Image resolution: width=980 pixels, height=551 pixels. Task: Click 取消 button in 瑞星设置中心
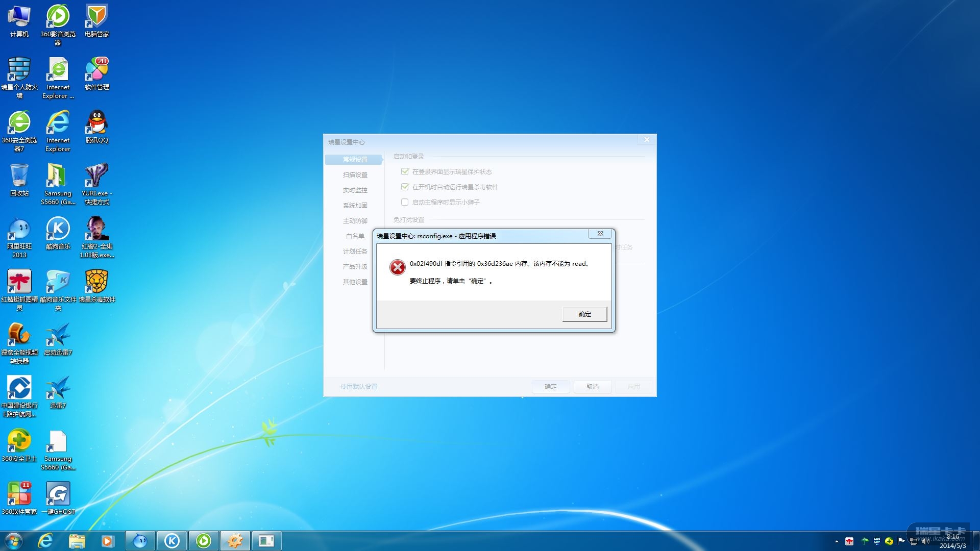pos(592,387)
